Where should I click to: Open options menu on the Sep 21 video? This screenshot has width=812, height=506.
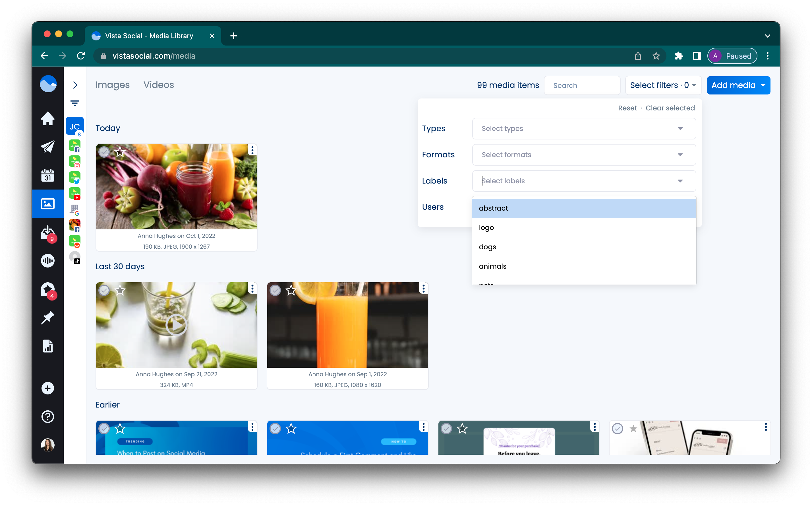[x=252, y=289]
